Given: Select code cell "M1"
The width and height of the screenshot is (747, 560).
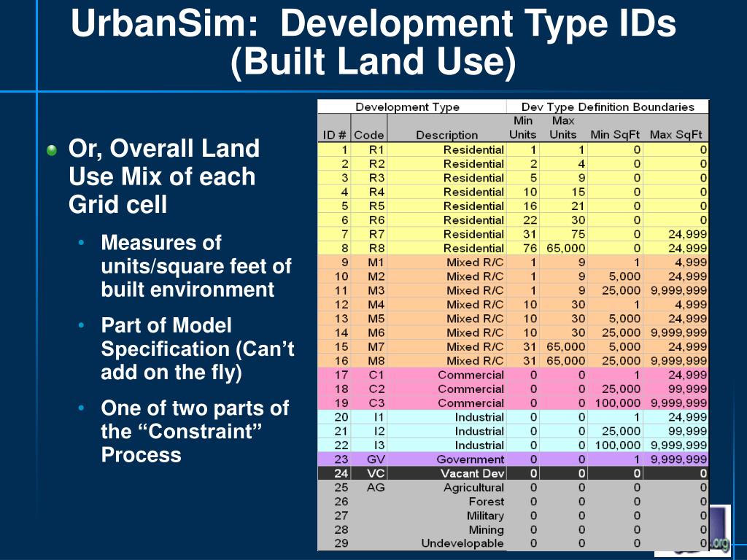Looking at the screenshot, I should click(368, 262).
